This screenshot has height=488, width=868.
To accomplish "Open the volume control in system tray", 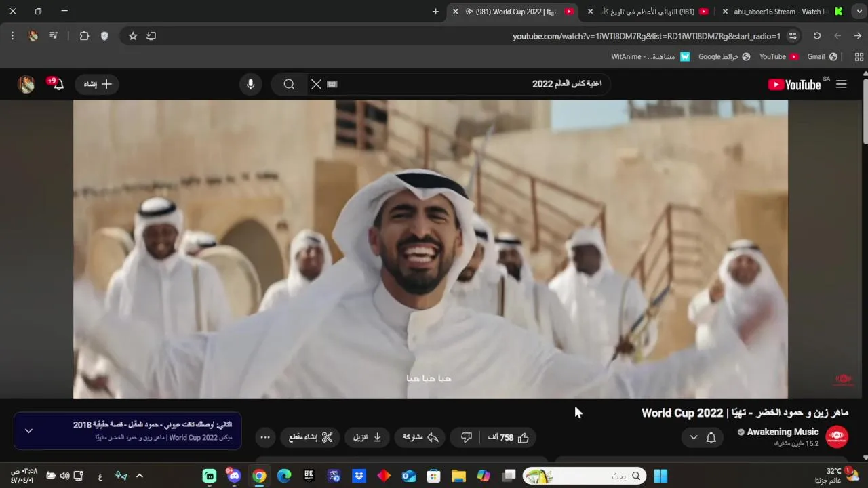I will click(x=64, y=476).
